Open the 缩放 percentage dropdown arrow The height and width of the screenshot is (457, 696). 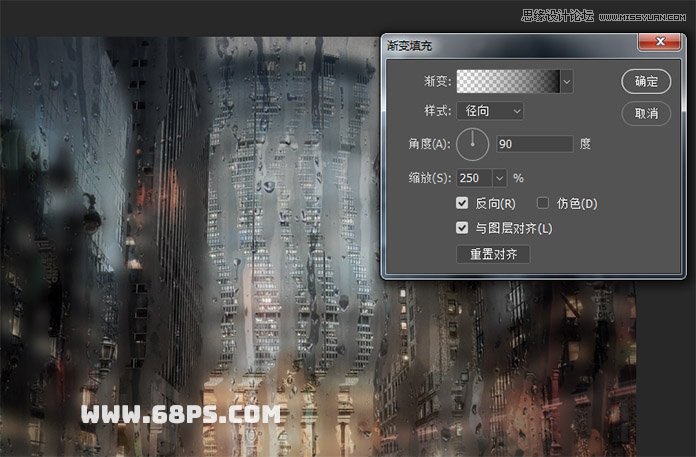pyautogui.click(x=499, y=178)
